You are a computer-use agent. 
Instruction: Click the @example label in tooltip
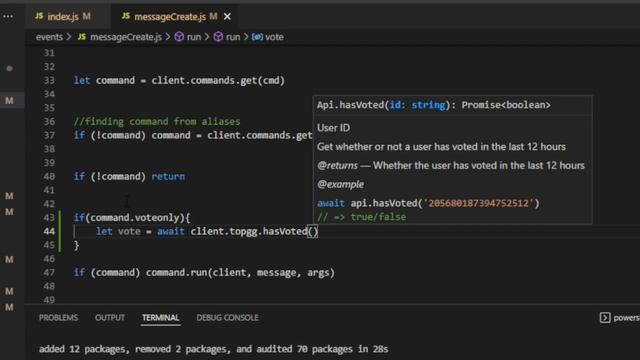click(x=340, y=184)
